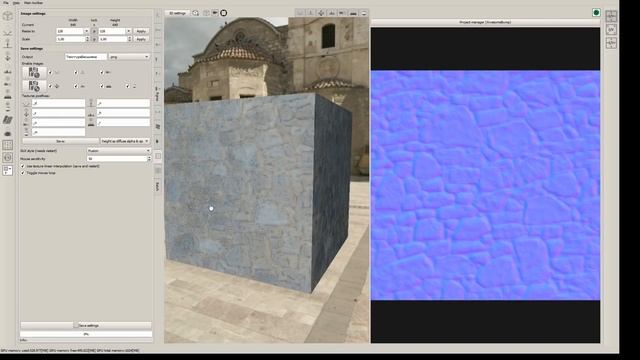Click the lock ratio button between Resize fields

click(x=94, y=31)
